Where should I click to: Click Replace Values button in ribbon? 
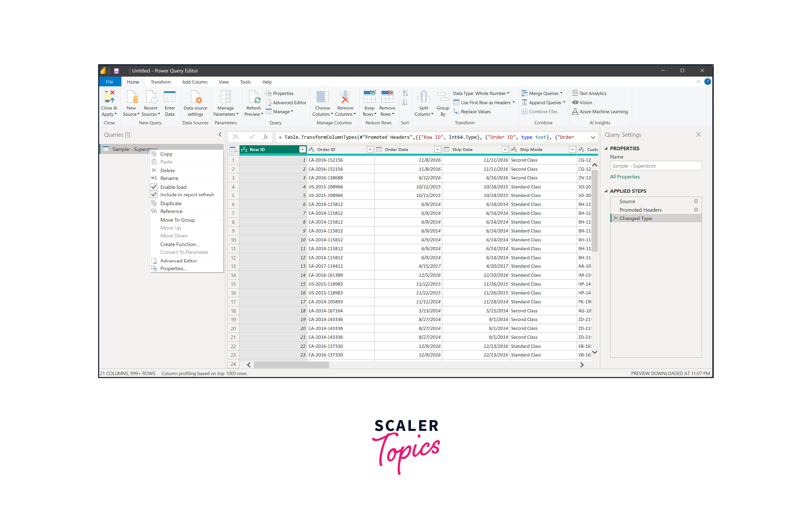coord(475,112)
